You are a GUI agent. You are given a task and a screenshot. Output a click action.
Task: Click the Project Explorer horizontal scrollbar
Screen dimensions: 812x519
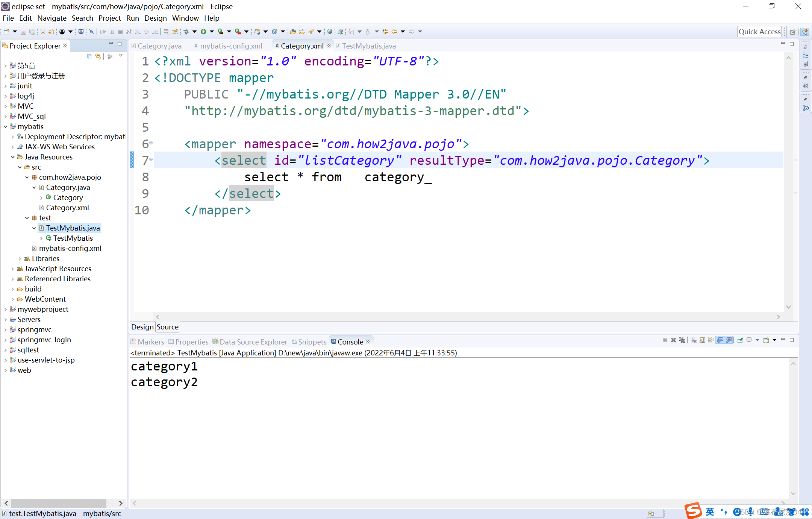click(59, 503)
